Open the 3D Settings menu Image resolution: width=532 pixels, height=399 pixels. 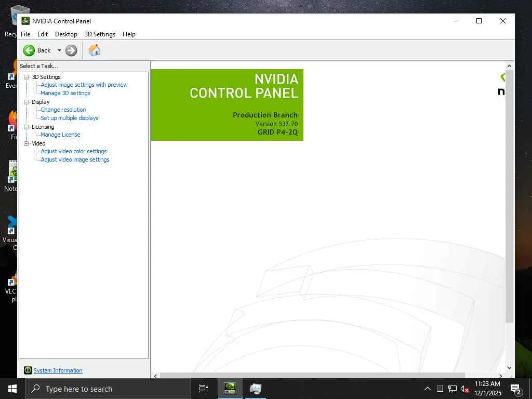pyautogui.click(x=100, y=34)
